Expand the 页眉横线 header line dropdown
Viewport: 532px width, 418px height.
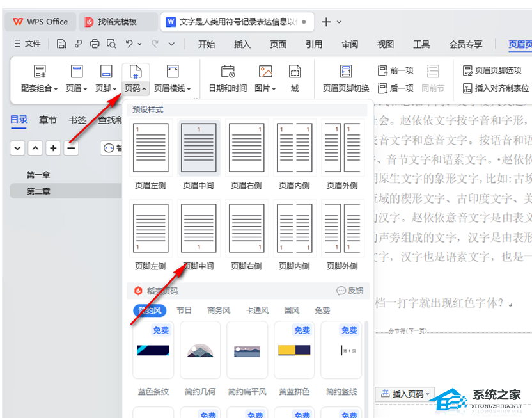tap(173, 88)
